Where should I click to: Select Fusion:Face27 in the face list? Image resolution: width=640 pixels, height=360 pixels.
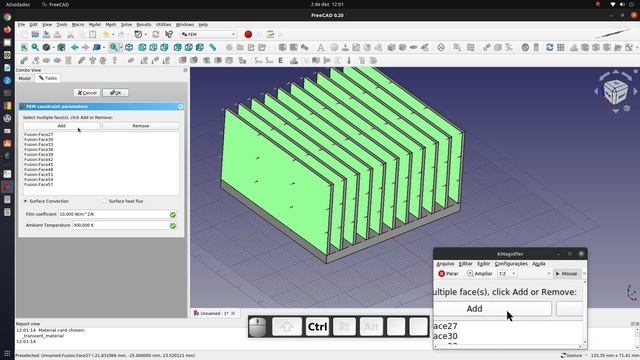click(38, 134)
